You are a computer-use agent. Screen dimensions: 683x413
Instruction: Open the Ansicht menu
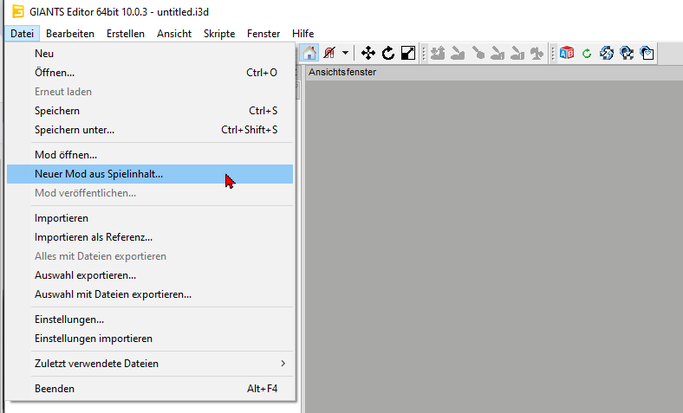pyautogui.click(x=174, y=34)
